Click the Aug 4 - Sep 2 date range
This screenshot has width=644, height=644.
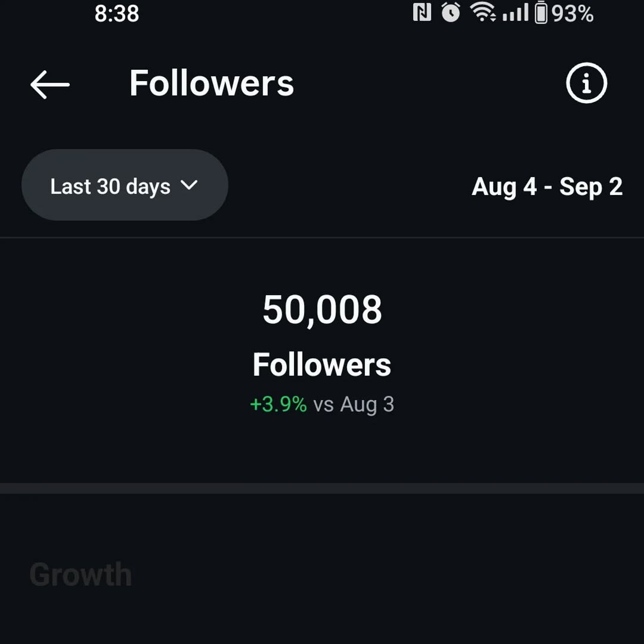pos(547,187)
